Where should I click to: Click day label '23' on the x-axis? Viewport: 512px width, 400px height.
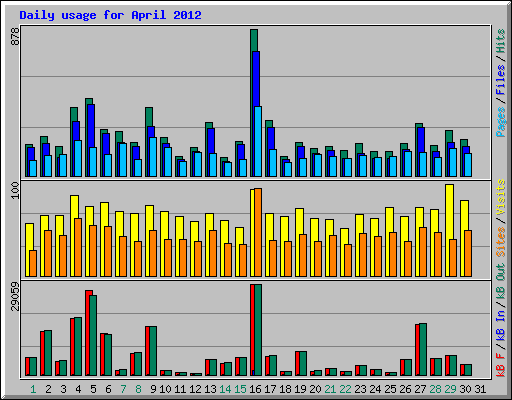(x=360, y=389)
